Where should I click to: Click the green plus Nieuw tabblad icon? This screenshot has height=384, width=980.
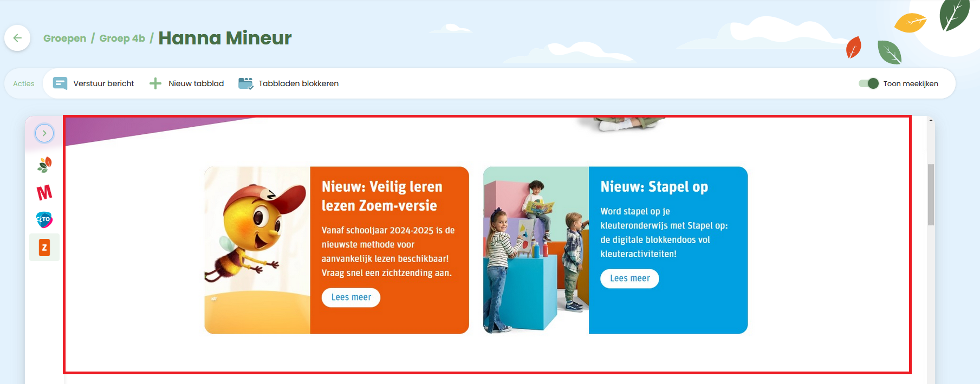(x=155, y=83)
